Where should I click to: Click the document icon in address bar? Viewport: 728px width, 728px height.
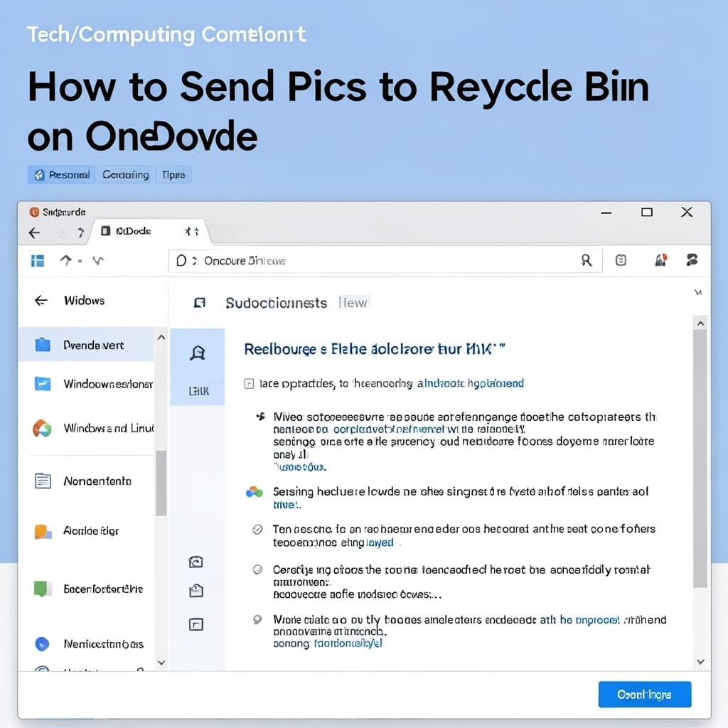pyautogui.click(x=181, y=260)
